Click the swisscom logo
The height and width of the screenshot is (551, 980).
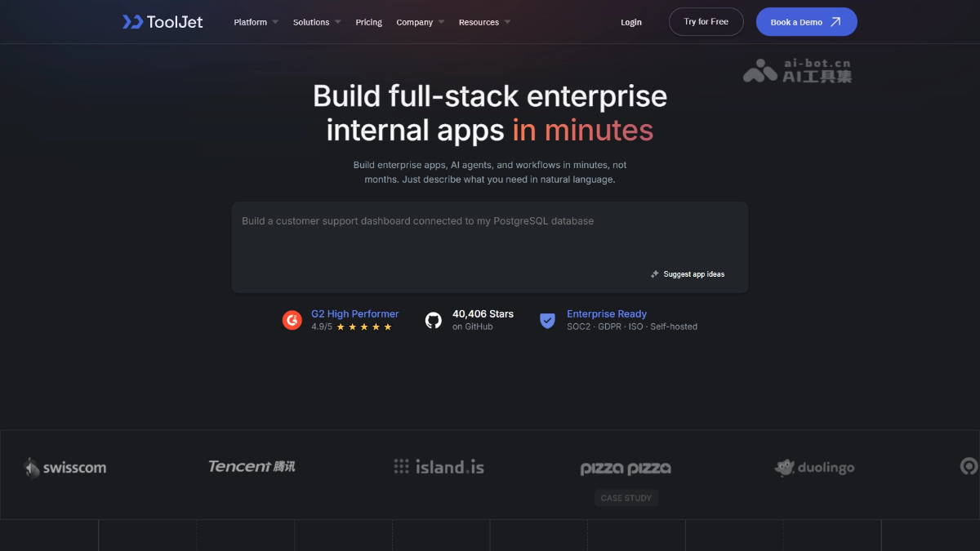[x=65, y=468]
